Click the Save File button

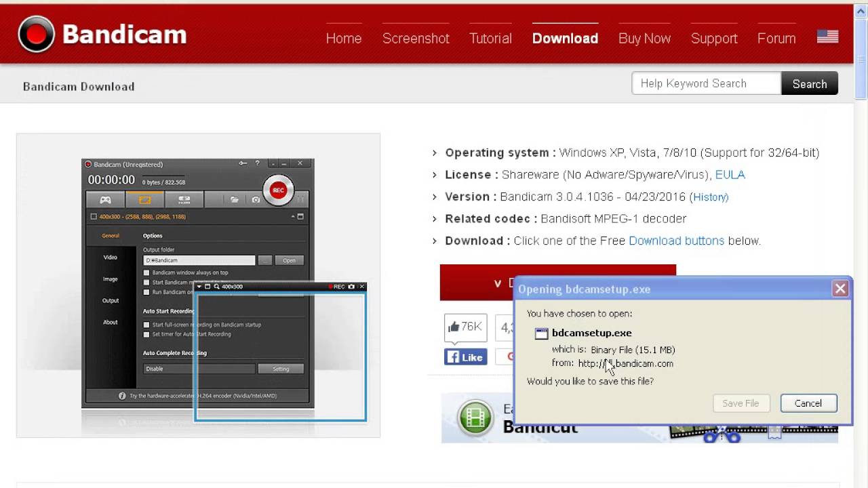[x=741, y=403]
